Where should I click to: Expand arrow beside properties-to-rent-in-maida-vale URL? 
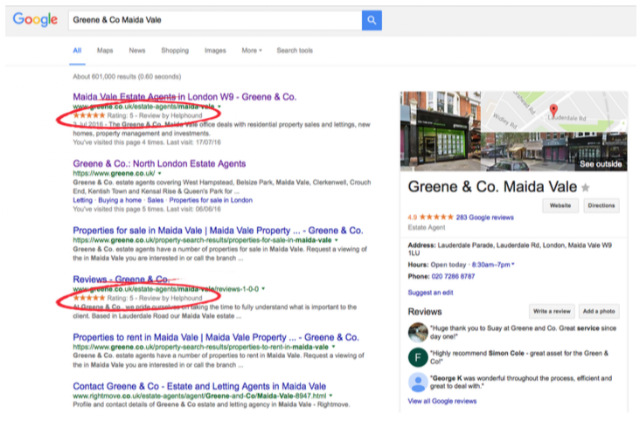333,347
